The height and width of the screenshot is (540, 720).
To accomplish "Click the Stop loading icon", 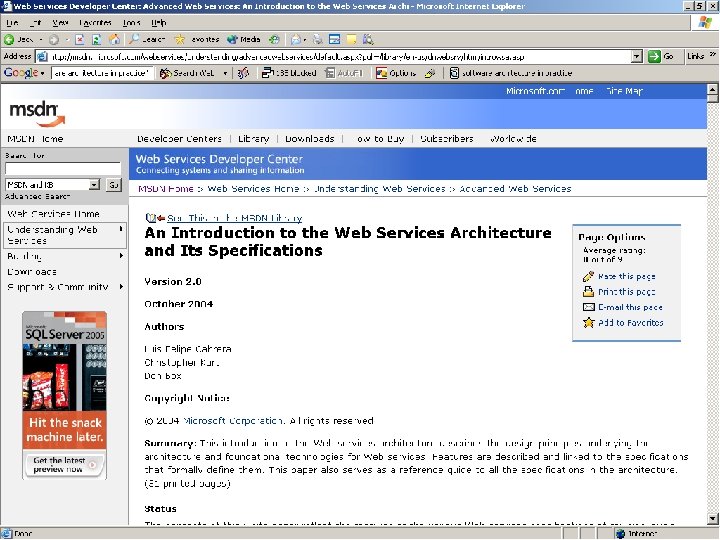I will point(79,39).
